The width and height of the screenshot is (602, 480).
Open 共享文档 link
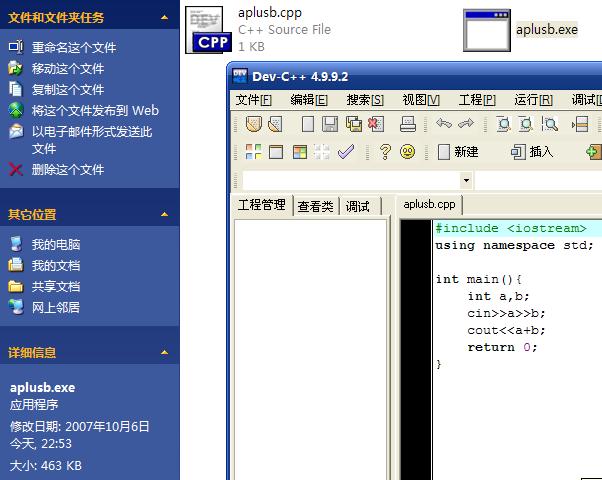click(56, 286)
